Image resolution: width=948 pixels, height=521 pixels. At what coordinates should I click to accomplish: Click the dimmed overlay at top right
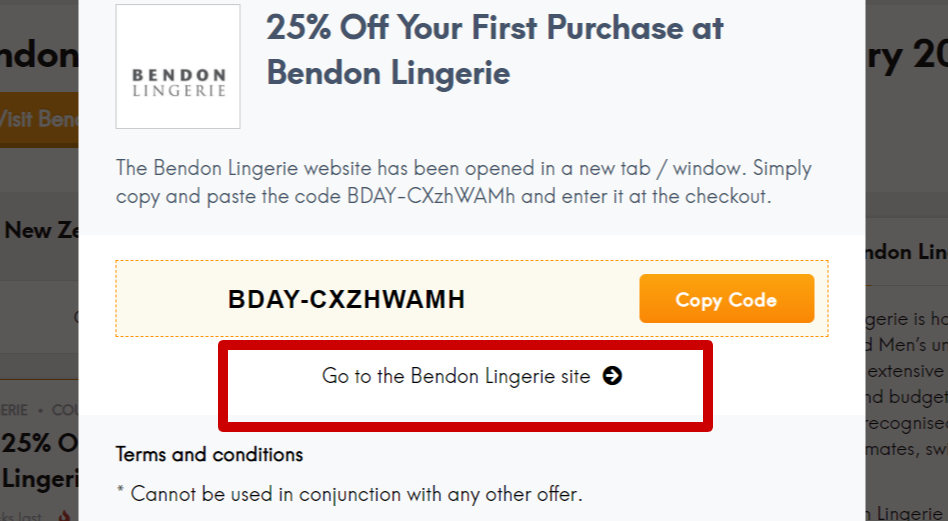coord(905,120)
